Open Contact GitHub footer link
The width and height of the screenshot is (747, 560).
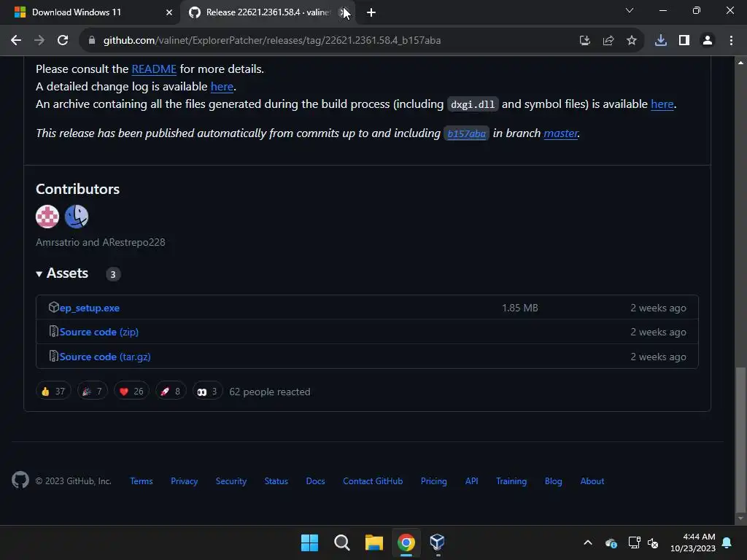click(x=373, y=481)
